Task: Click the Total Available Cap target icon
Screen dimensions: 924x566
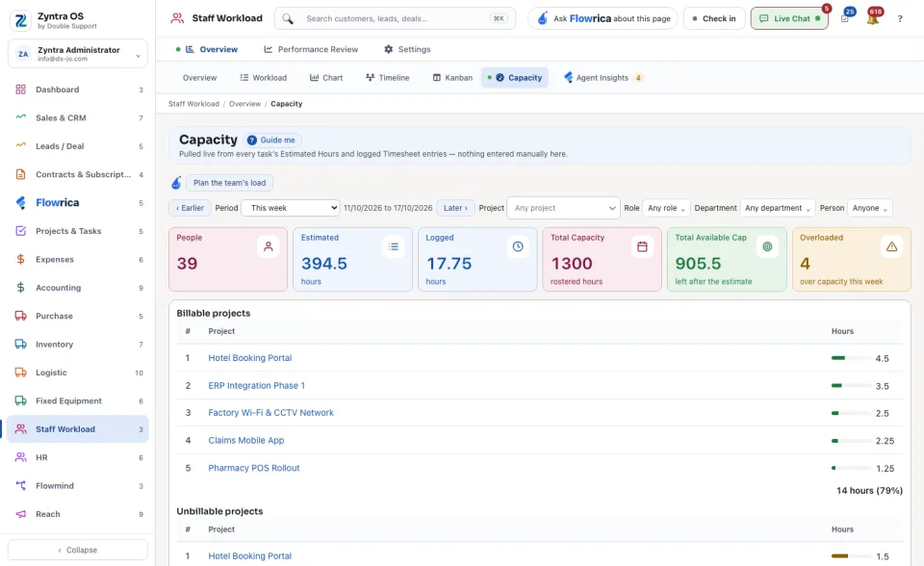Action: click(767, 246)
